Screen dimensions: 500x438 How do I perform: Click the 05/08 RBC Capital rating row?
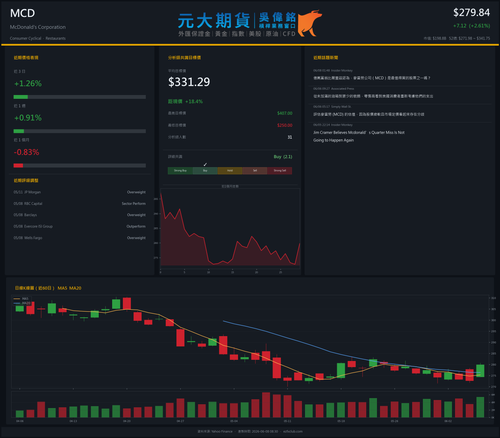point(80,204)
